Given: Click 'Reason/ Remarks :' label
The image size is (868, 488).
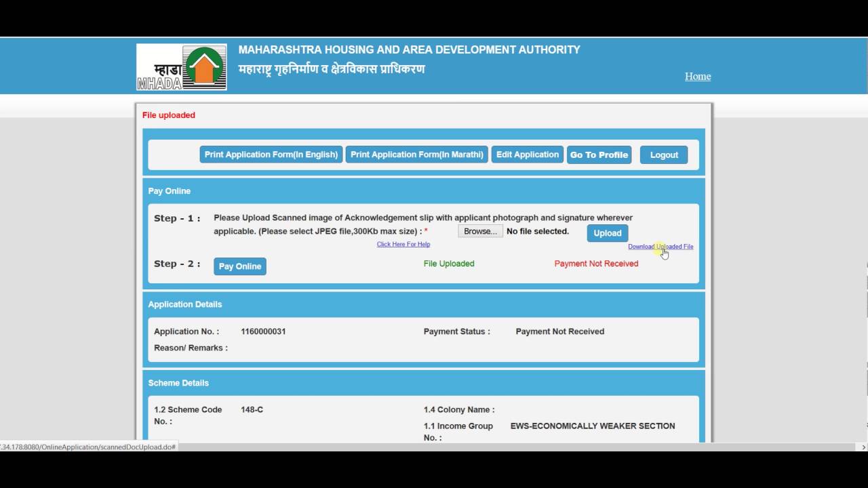Looking at the screenshot, I should click(191, 348).
